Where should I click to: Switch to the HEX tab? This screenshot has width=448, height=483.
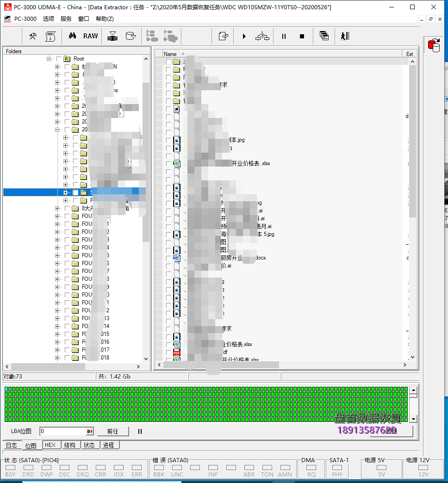pos(50,445)
